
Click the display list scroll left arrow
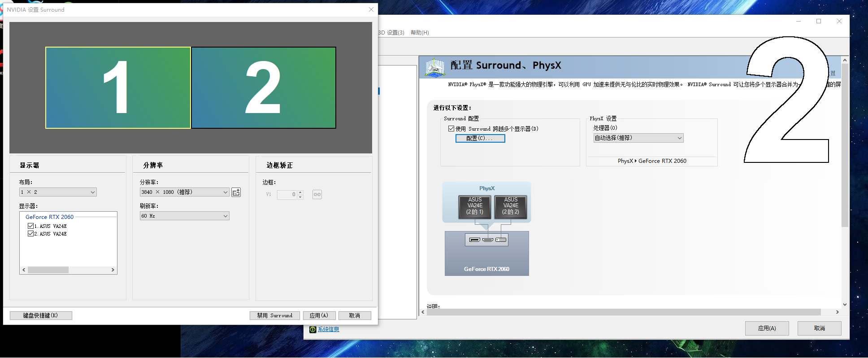24,270
